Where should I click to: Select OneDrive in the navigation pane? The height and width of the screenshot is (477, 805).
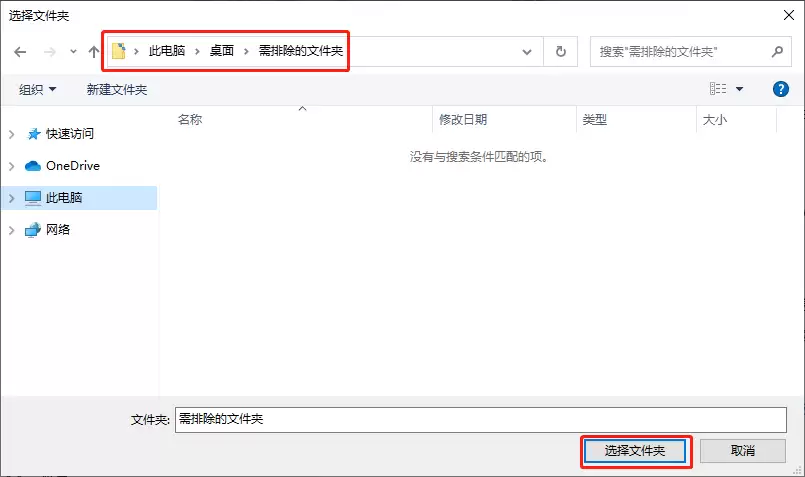pos(72,166)
